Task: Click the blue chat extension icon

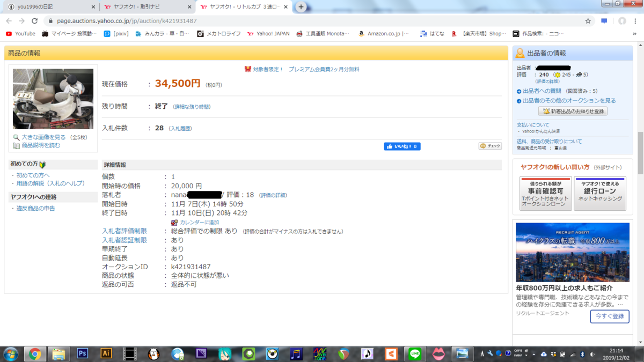Action: (604, 21)
